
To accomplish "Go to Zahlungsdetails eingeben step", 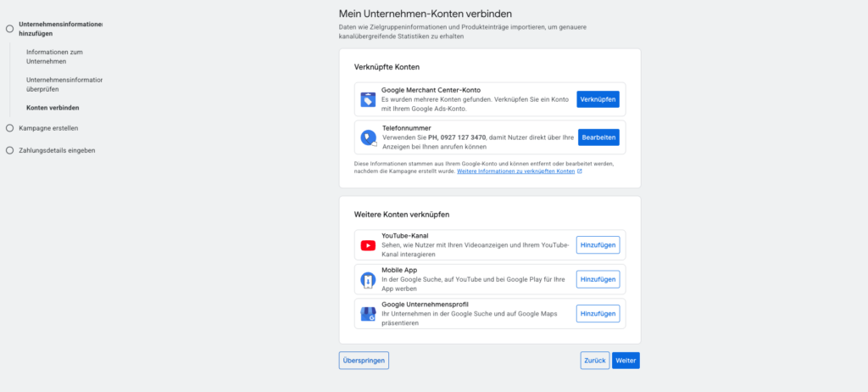I will point(57,150).
